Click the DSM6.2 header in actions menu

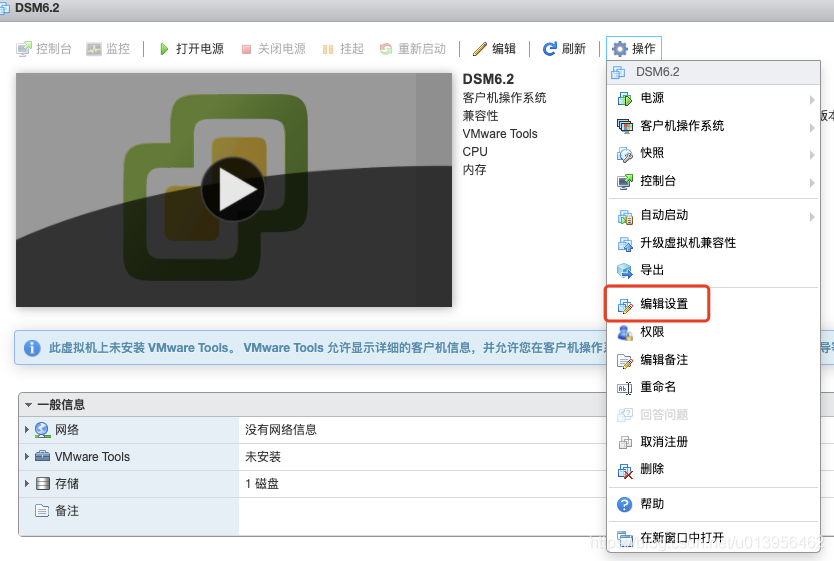pos(713,72)
